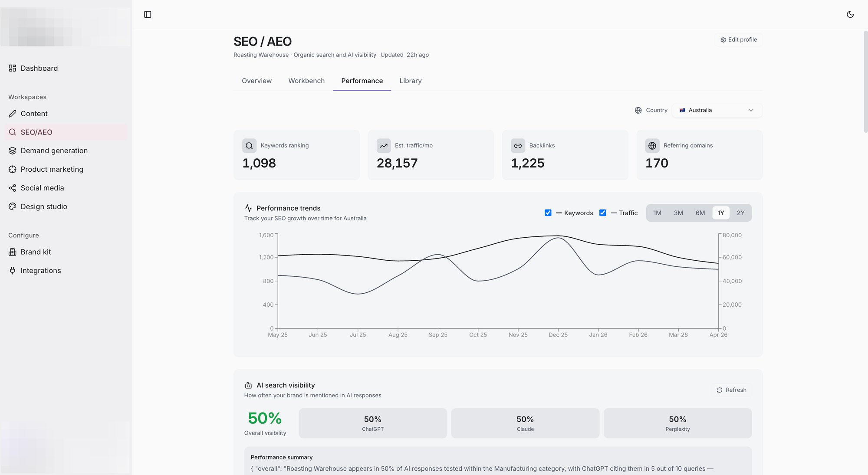Collapse the sidebar using the panel icon
The width and height of the screenshot is (868, 475).
[148, 14]
